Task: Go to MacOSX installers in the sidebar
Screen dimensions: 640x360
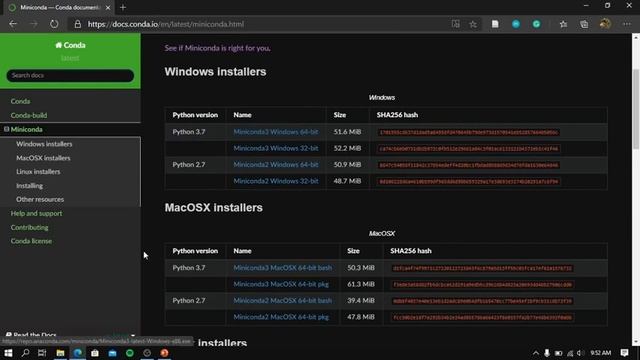Action: coord(43,158)
